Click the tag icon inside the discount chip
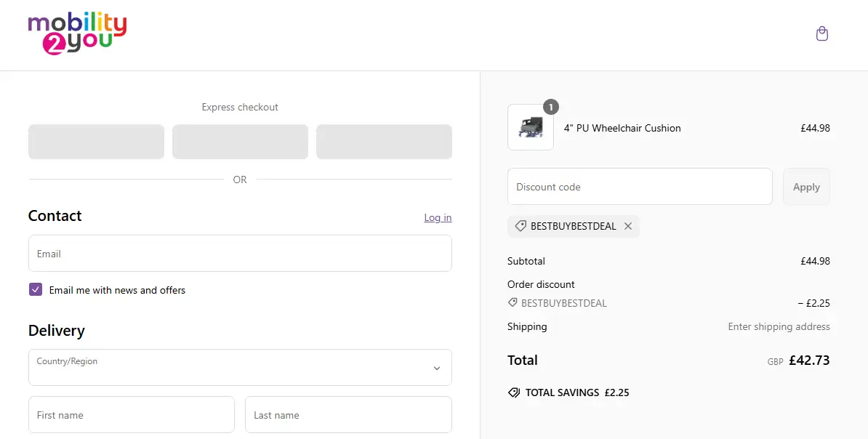The width and height of the screenshot is (868, 439). point(521,226)
